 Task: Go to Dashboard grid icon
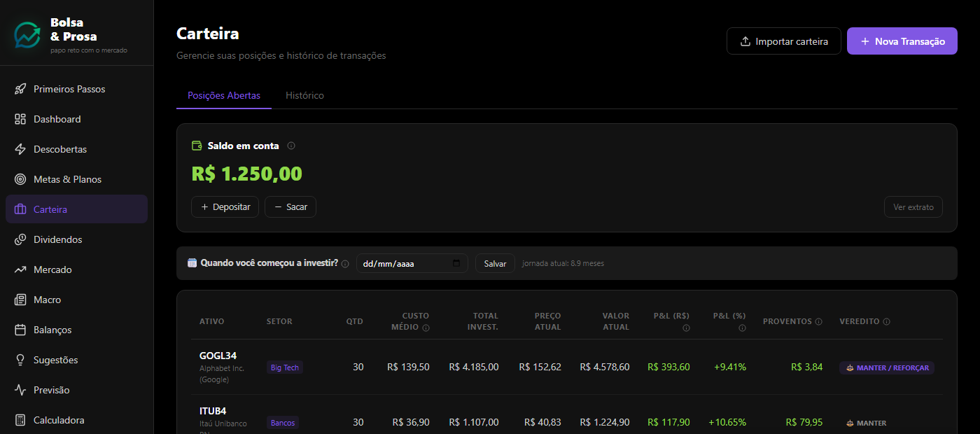tap(20, 119)
